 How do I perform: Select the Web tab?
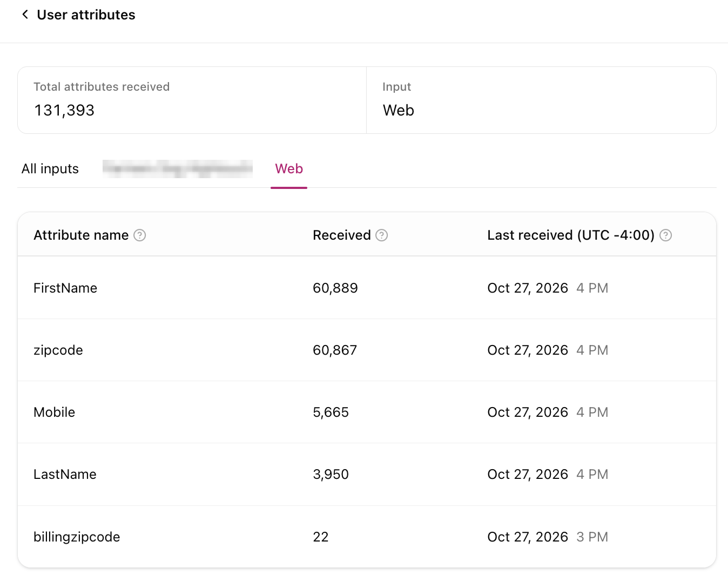tap(289, 169)
